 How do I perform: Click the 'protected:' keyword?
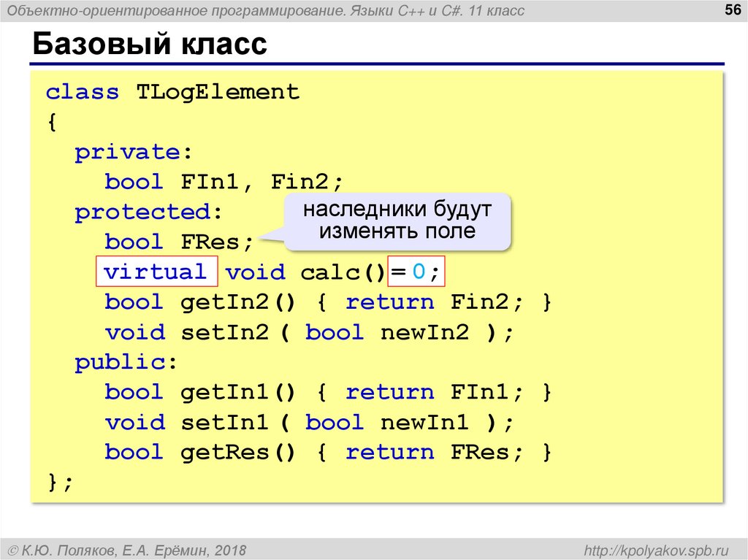[148, 212]
